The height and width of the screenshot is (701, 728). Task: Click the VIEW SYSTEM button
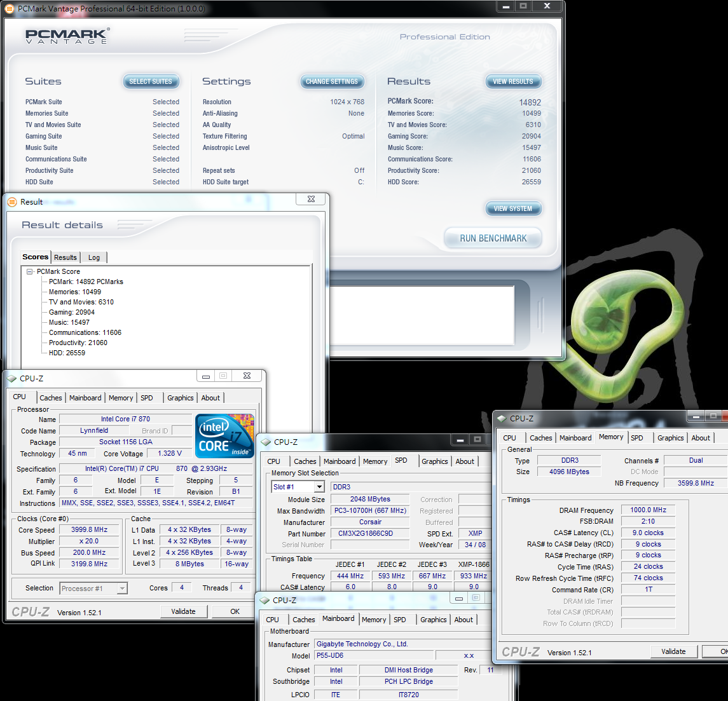point(513,208)
